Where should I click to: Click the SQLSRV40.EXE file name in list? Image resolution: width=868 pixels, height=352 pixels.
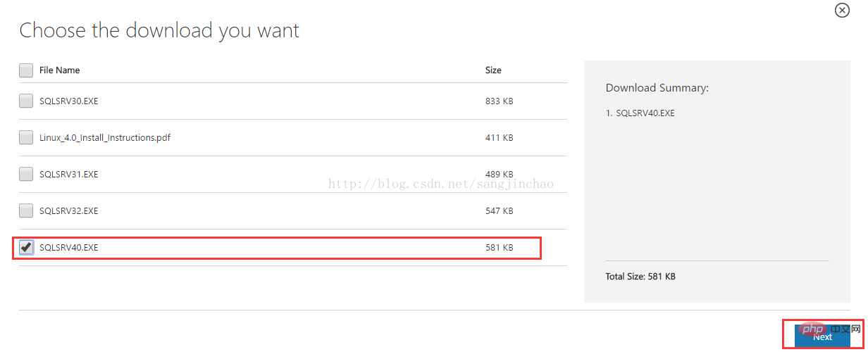[69, 248]
